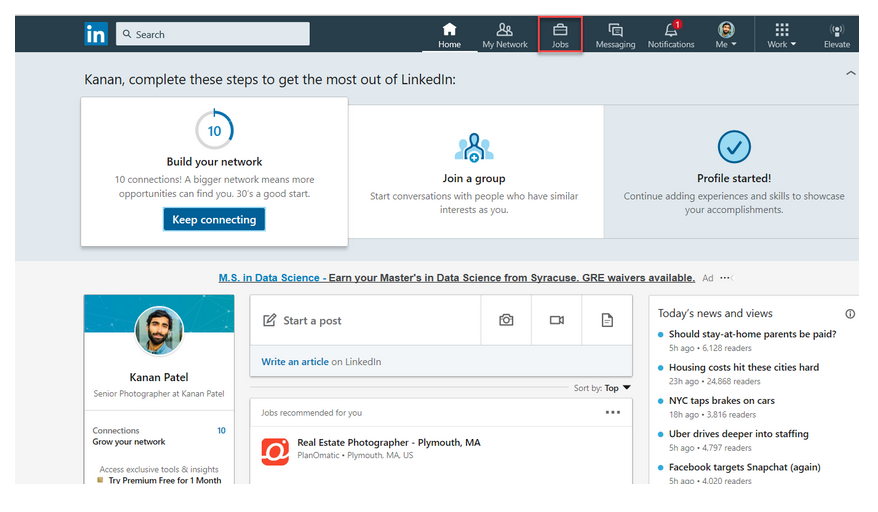The image size is (878, 512).
Task: Click 'Senior Photographer at Kanan Patel' headline
Action: tap(159, 394)
